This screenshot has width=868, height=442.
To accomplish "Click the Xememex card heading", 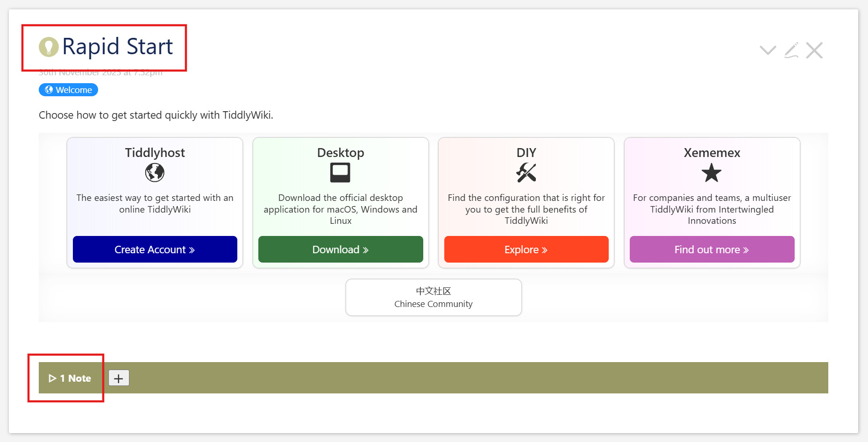I will point(711,153).
